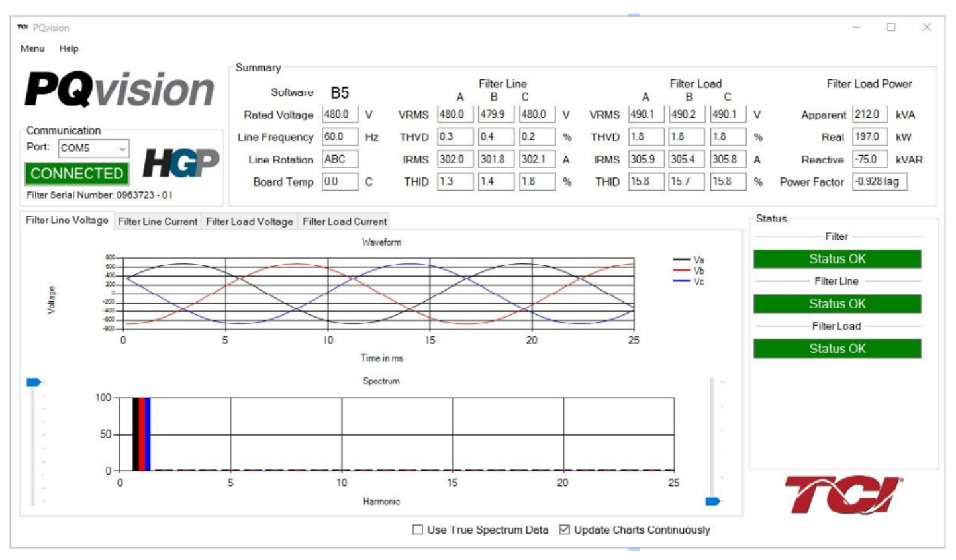Click the Time in ms axis label
The image size is (956, 560).
pyautogui.click(x=381, y=358)
